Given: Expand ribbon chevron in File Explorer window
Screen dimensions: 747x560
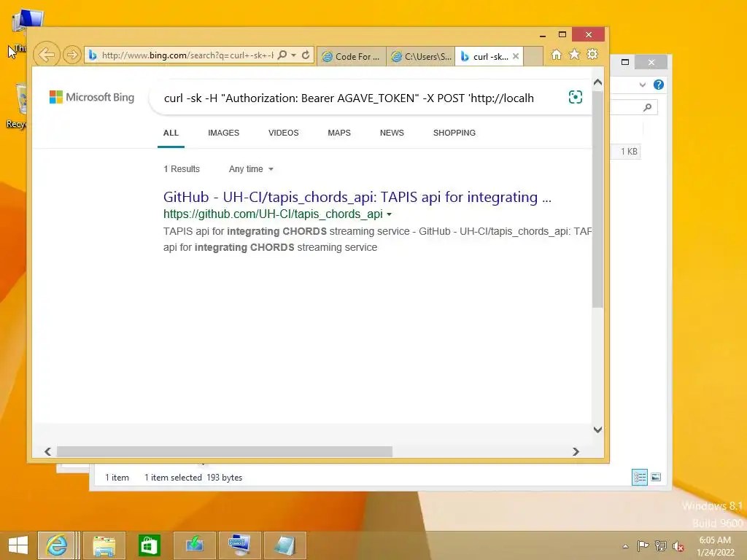Looking at the screenshot, I should (x=642, y=85).
